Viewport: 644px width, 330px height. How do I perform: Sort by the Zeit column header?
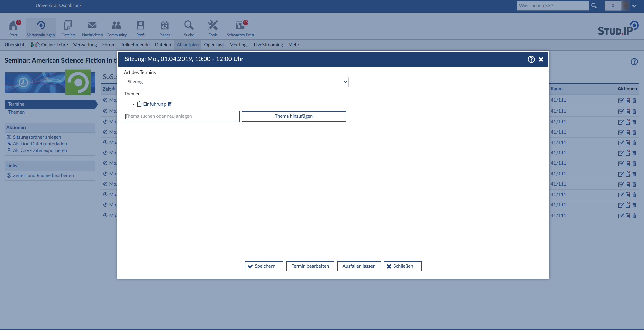(107, 89)
